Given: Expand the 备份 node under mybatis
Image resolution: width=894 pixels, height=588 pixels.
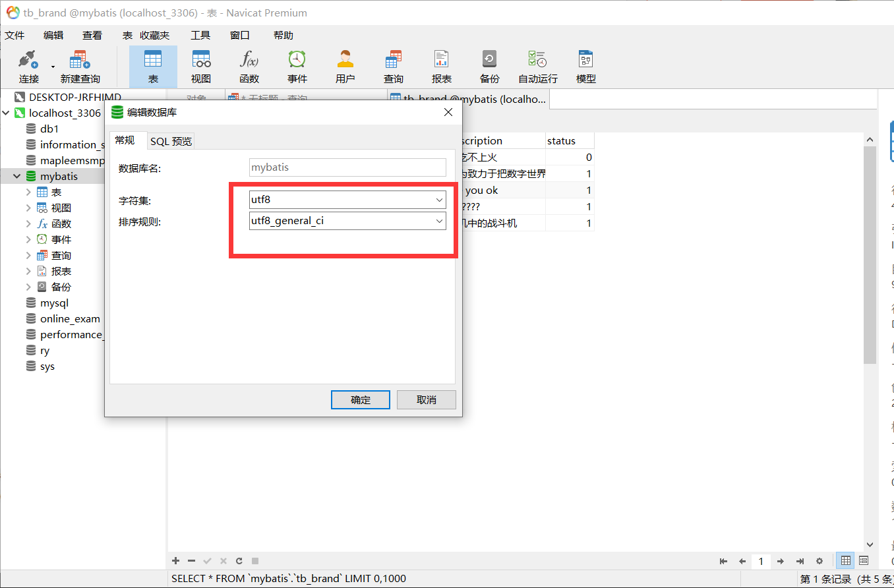Looking at the screenshot, I should click(28, 287).
